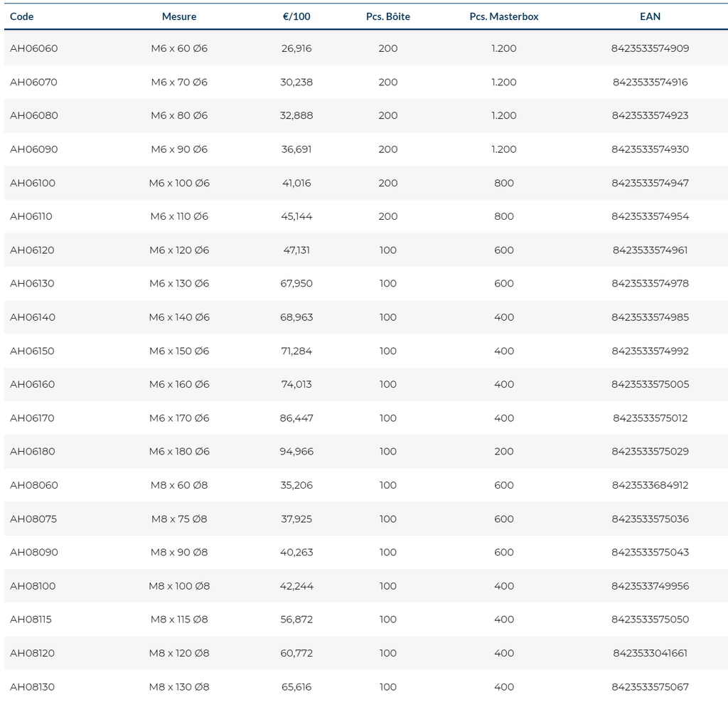The width and height of the screenshot is (728, 712).
Task: Click the €/100 column header
Action: click(296, 17)
